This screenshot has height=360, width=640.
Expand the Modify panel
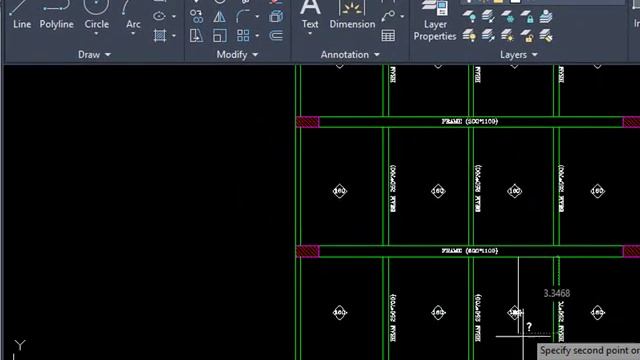237,54
